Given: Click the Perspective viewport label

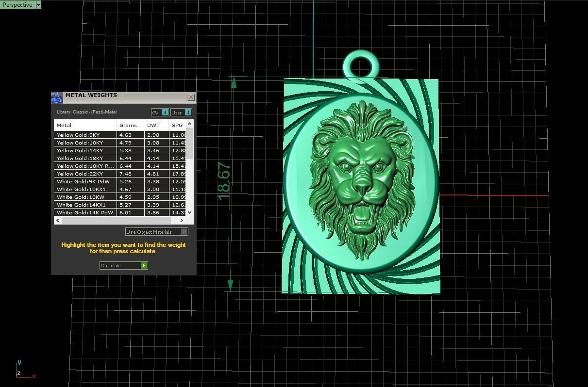Looking at the screenshot, I should pos(18,5).
